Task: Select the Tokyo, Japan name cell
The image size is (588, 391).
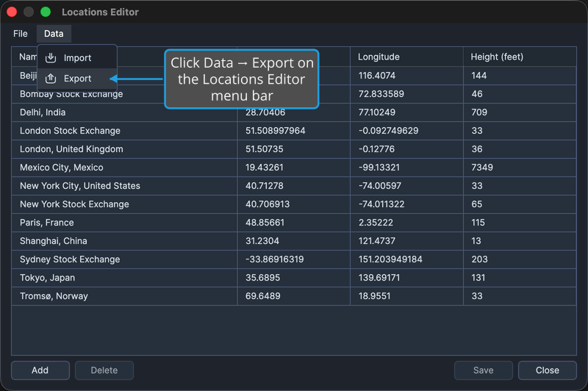Action: click(124, 278)
